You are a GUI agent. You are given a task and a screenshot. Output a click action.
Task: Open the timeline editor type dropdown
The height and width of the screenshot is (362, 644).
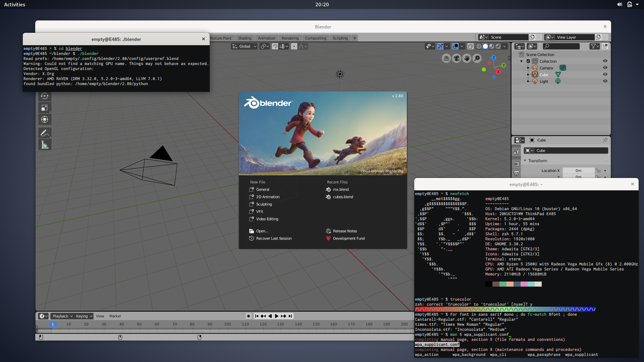(43, 316)
